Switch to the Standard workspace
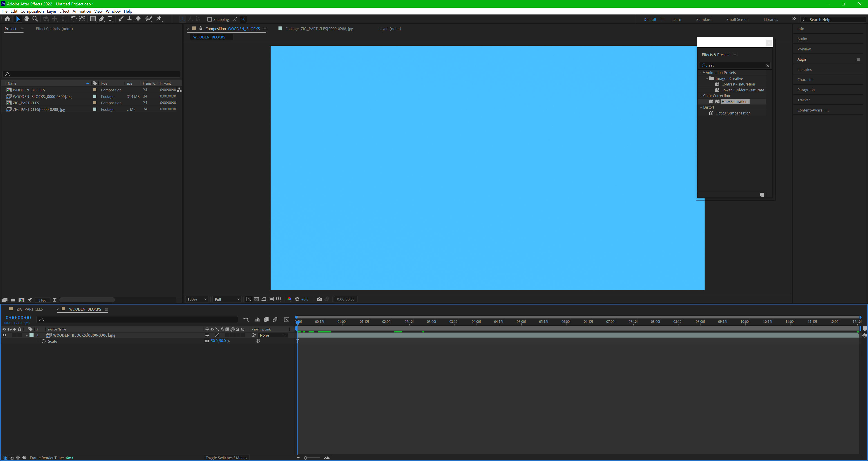 (x=704, y=19)
